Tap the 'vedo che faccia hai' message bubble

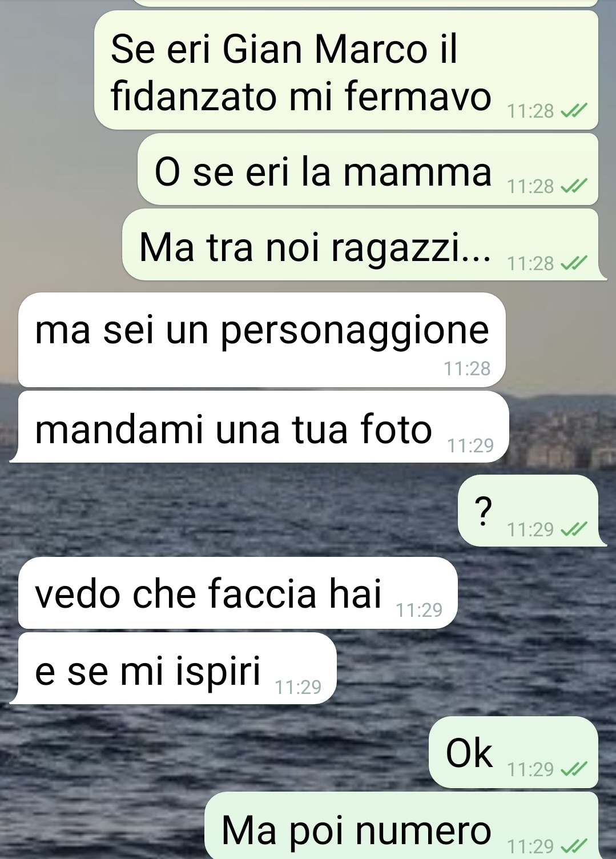(x=238, y=593)
